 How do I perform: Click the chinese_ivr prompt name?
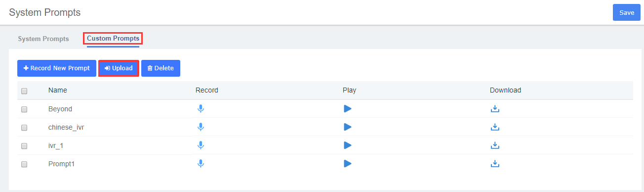coord(66,127)
